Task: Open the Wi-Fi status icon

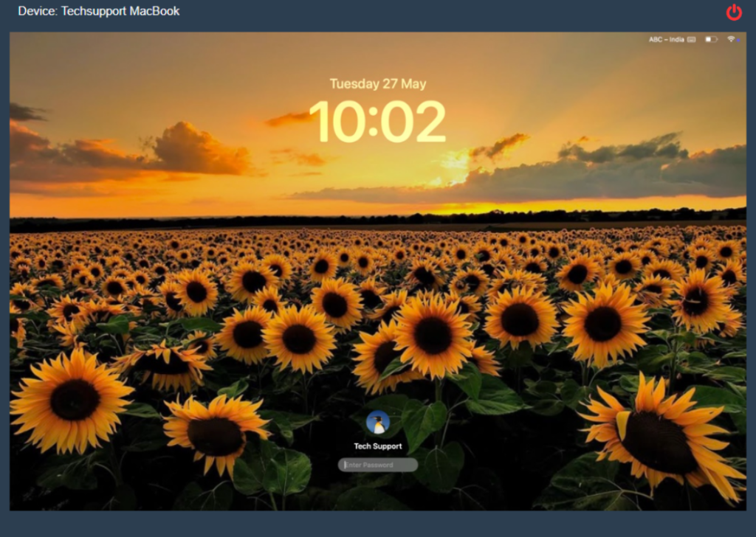Action: click(x=731, y=39)
